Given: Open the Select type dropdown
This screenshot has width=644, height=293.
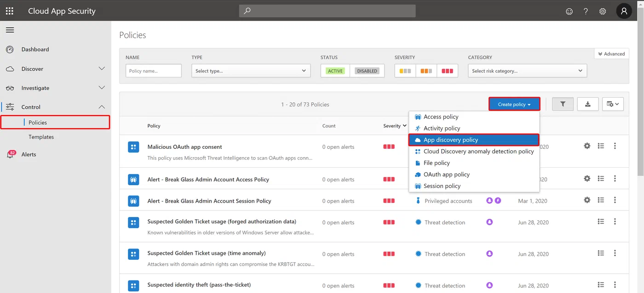Looking at the screenshot, I should pos(251,71).
